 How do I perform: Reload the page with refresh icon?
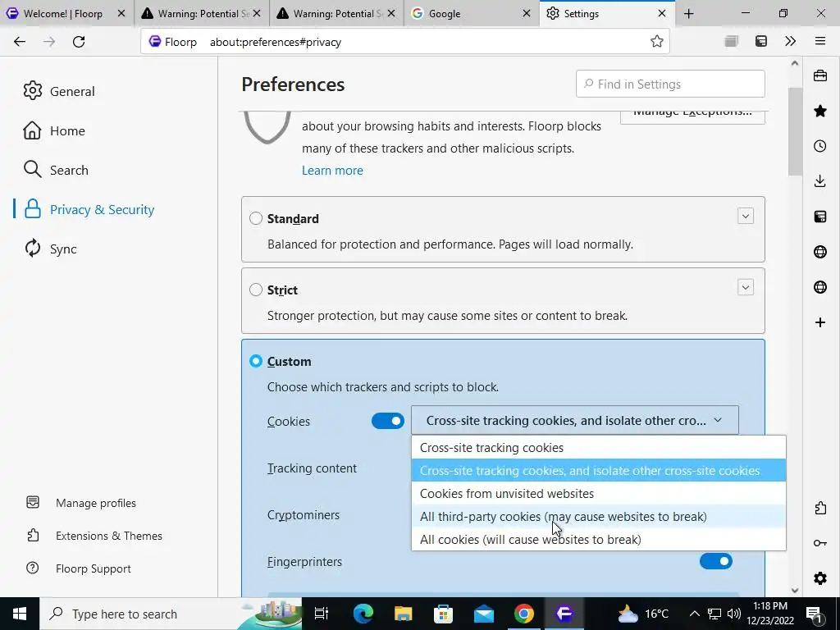point(79,42)
